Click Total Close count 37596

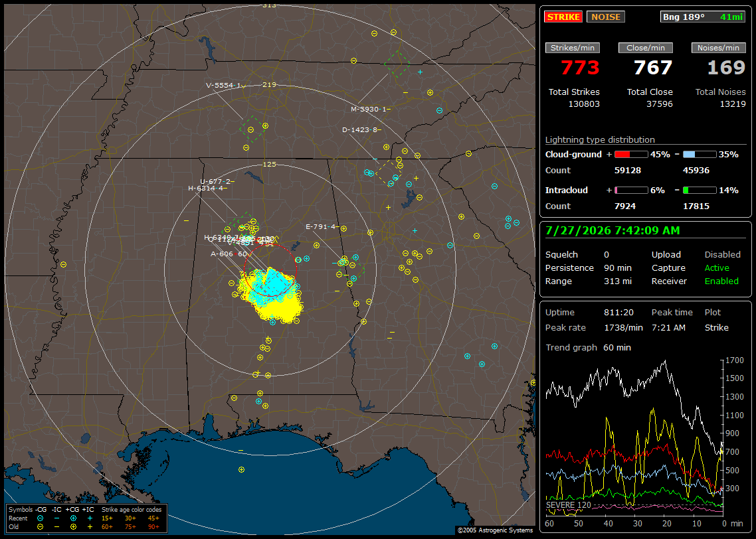point(660,104)
